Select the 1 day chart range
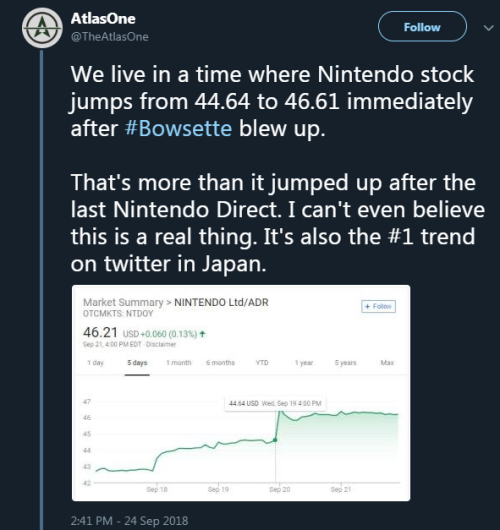The width and height of the screenshot is (500, 530). pyautogui.click(x=95, y=363)
